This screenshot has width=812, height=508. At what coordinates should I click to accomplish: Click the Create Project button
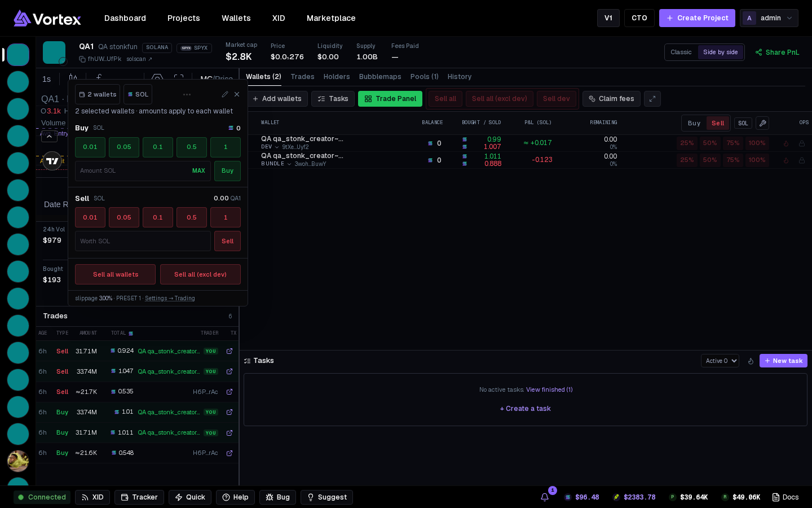tap(697, 18)
